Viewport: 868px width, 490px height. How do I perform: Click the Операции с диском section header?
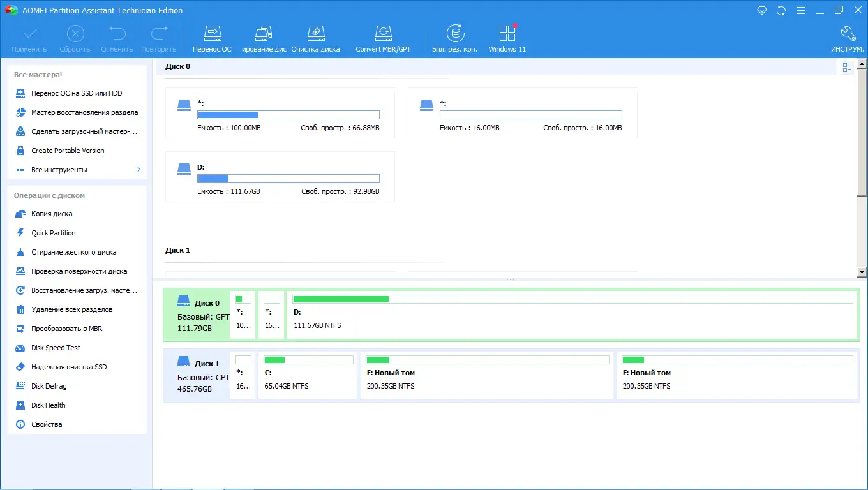click(49, 195)
